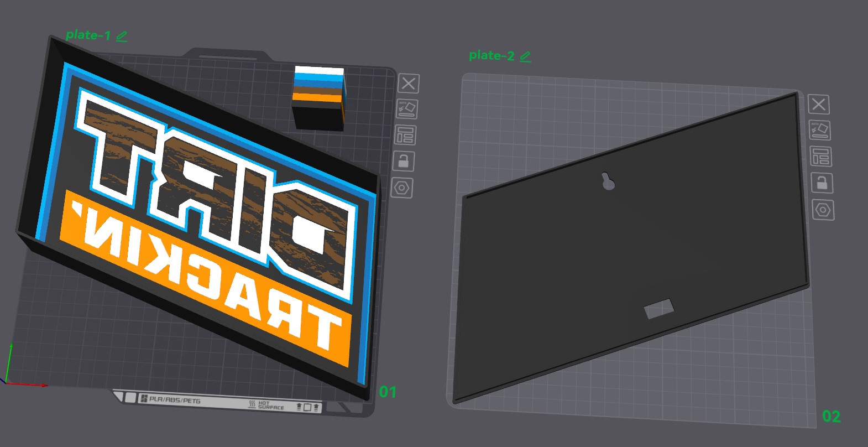Image resolution: width=868 pixels, height=447 pixels.
Task: Auto-orient objects on plate-2
Action: point(820,130)
